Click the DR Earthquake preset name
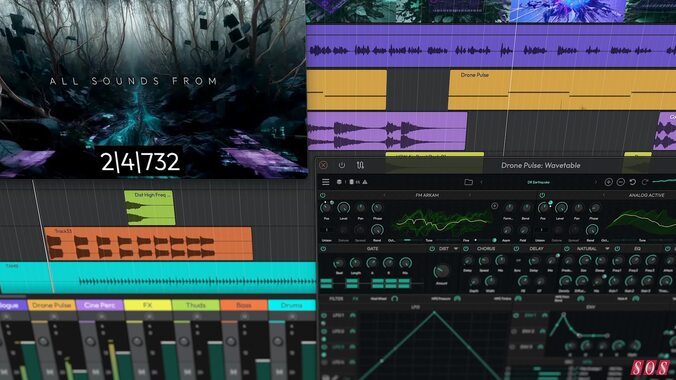Image resolution: width=676 pixels, height=380 pixels. click(538, 182)
